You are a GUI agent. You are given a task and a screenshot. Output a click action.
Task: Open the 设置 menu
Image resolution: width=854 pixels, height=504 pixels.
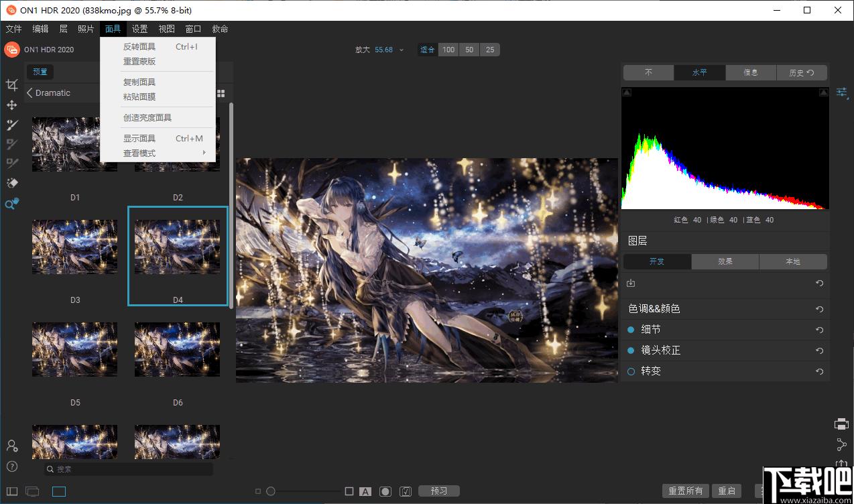(139, 29)
